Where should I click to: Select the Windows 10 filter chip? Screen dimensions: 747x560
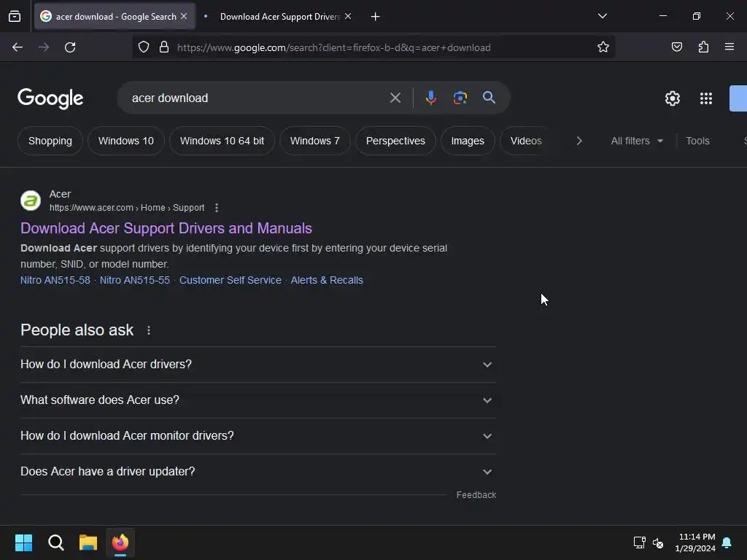click(125, 141)
